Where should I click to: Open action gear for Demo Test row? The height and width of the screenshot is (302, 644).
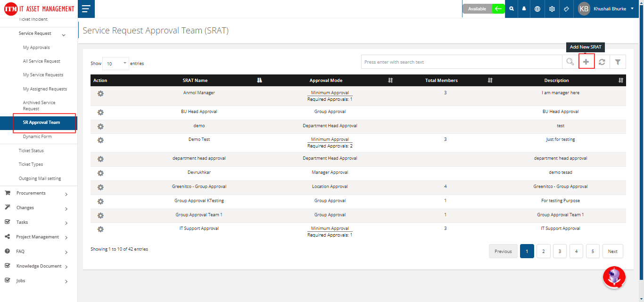(x=100, y=140)
